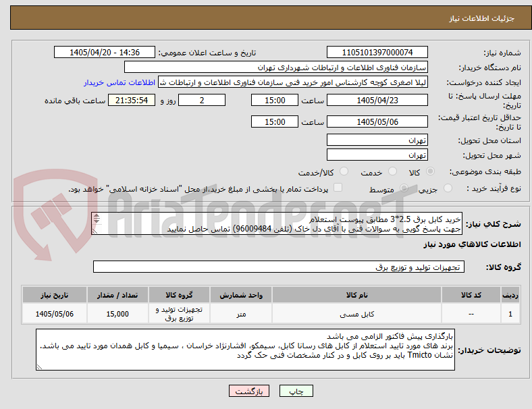The width and height of the screenshot is (532, 409).
Task: Click the تعداد / مقدار column header
Action: pyautogui.click(x=117, y=295)
